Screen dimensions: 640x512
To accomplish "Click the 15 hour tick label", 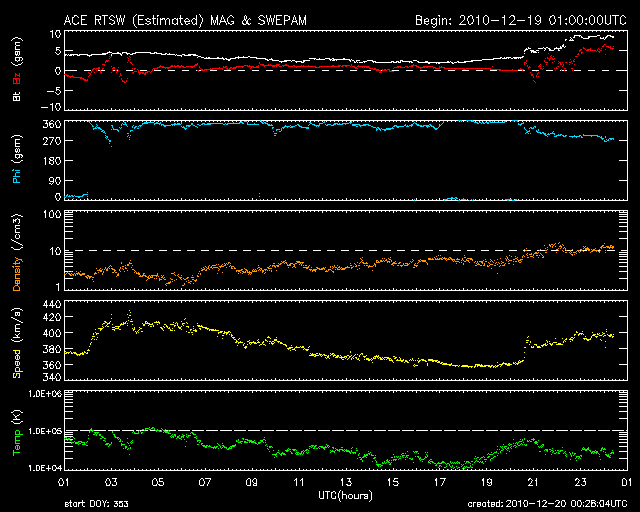I will (393, 482).
